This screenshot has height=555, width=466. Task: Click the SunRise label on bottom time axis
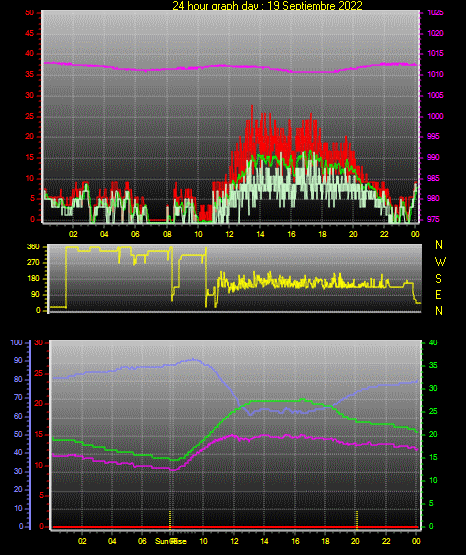(171, 541)
